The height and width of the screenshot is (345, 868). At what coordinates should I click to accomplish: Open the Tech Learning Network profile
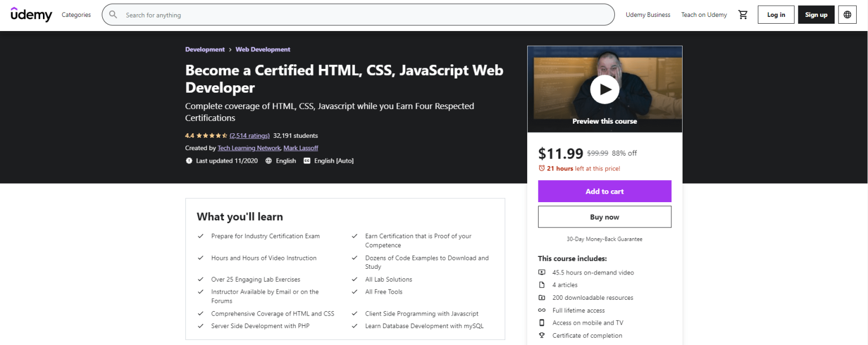(x=249, y=147)
